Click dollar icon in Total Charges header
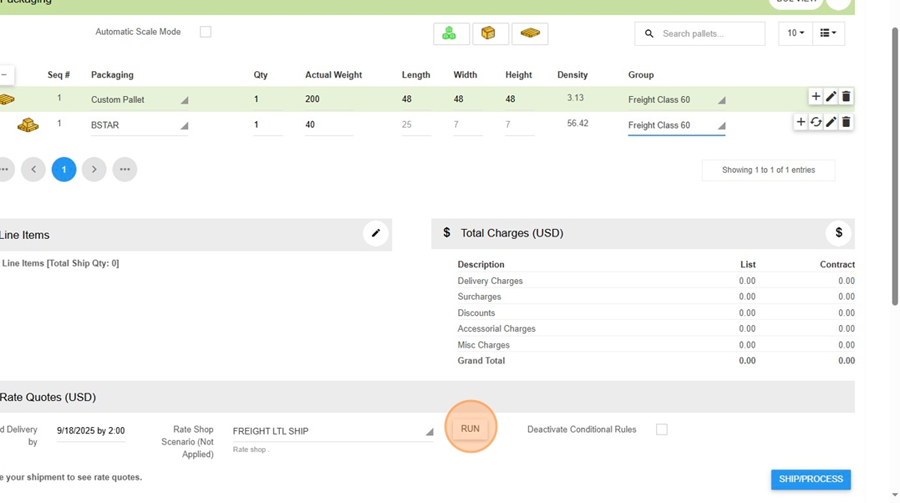 click(x=838, y=233)
